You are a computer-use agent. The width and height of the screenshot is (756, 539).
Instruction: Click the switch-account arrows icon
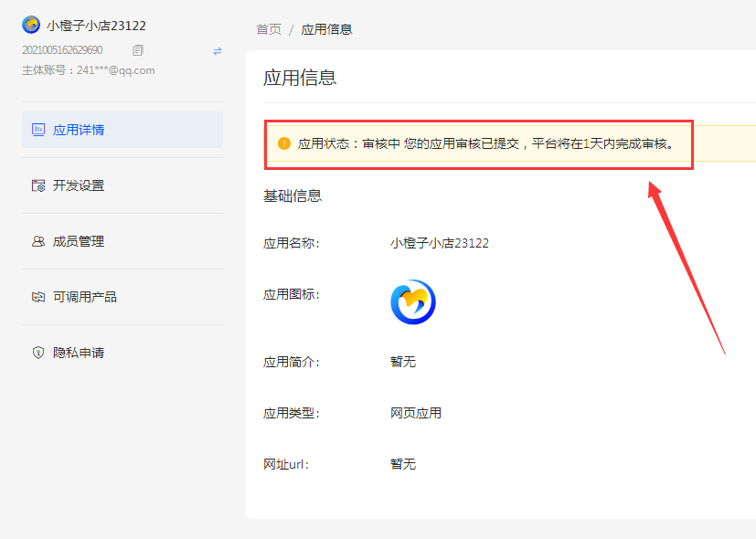click(x=217, y=51)
